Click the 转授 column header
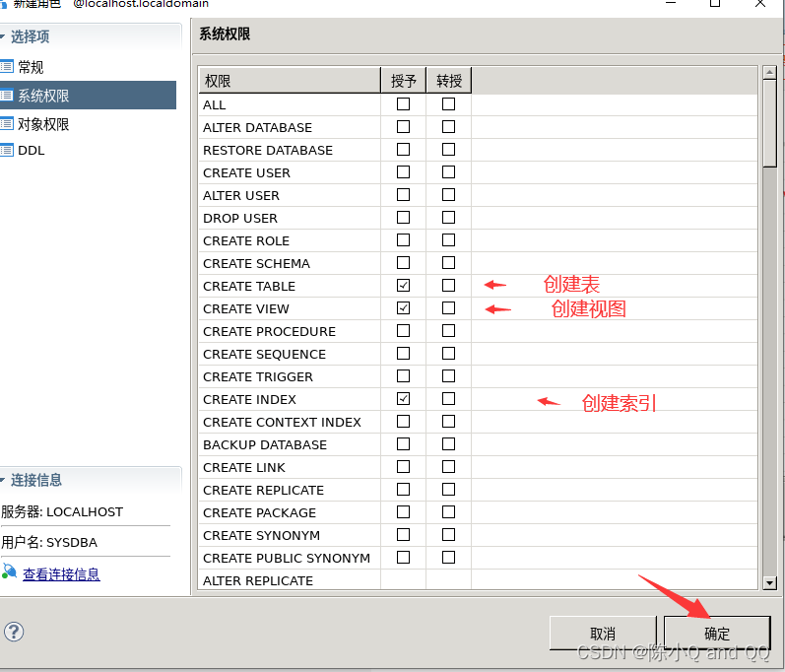 448,81
